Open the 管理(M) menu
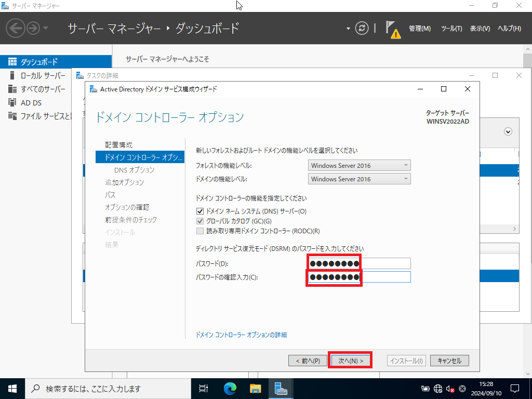 click(420, 29)
